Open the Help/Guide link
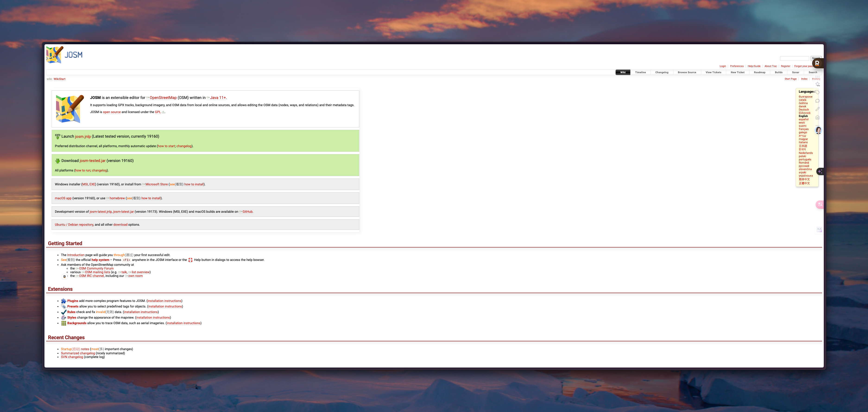The image size is (868, 412). [754, 67]
